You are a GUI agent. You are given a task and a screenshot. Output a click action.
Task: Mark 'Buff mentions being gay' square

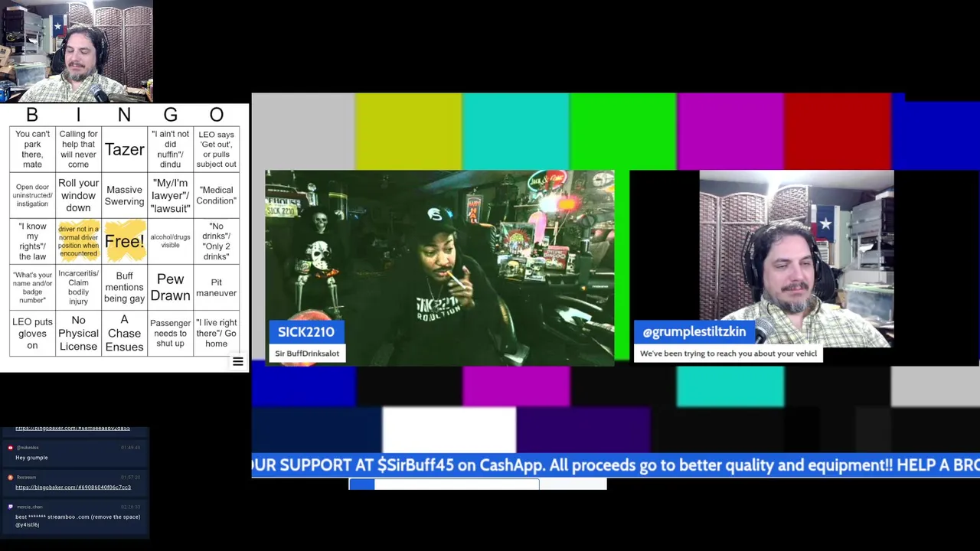[124, 287]
